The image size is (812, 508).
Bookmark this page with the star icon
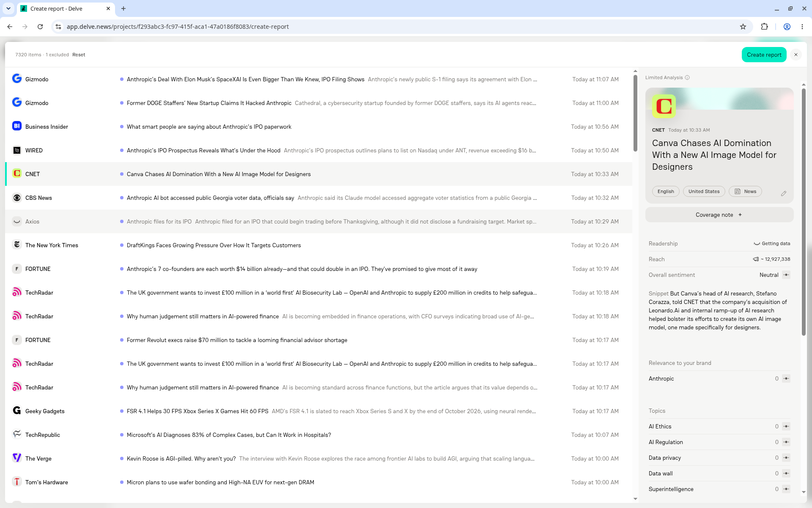pos(743,27)
